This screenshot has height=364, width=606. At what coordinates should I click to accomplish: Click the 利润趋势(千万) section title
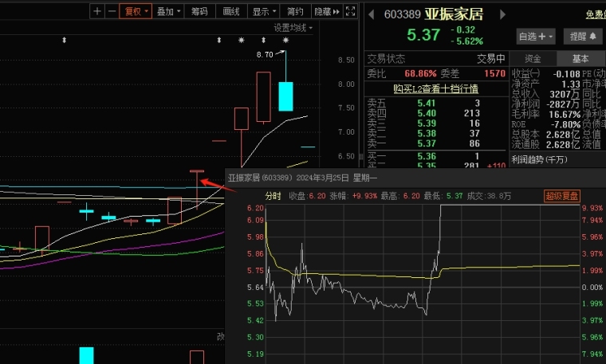[539, 159]
